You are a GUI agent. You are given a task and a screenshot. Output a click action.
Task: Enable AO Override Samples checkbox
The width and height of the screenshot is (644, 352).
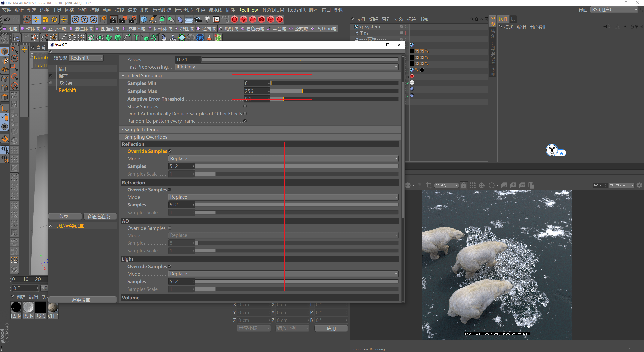coord(170,228)
